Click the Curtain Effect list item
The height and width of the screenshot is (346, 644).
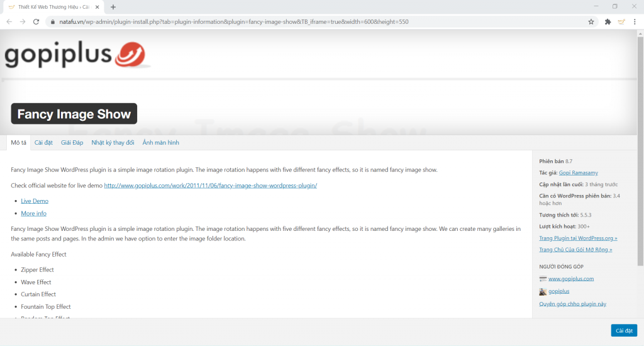coord(38,294)
